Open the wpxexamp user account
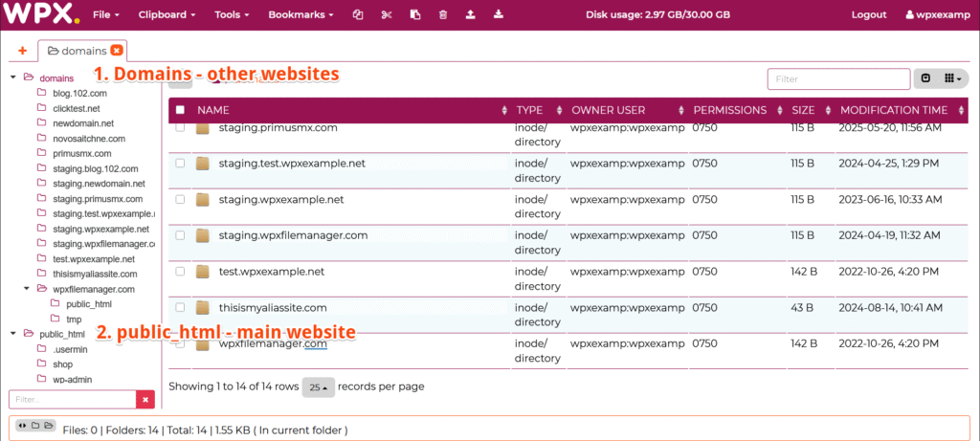The height and width of the screenshot is (441, 980). (x=937, y=15)
